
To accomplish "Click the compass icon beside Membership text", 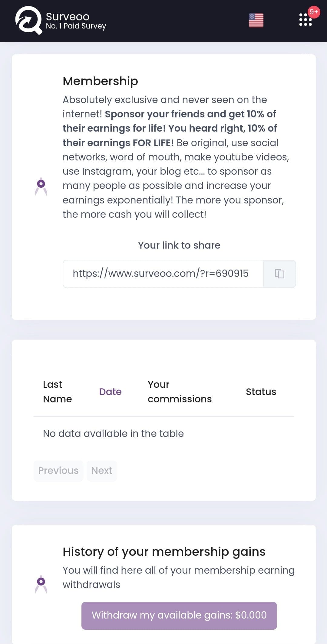I will click(x=41, y=186).
